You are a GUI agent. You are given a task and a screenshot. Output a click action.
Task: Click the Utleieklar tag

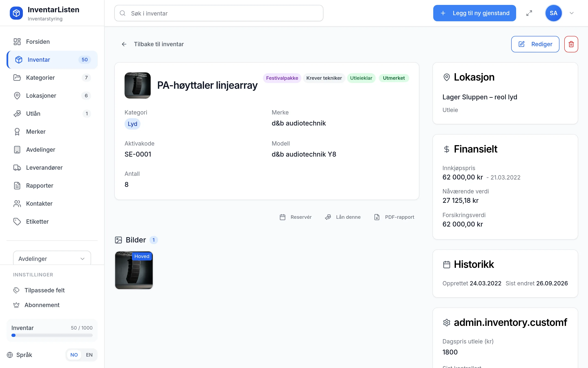pyautogui.click(x=361, y=78)
